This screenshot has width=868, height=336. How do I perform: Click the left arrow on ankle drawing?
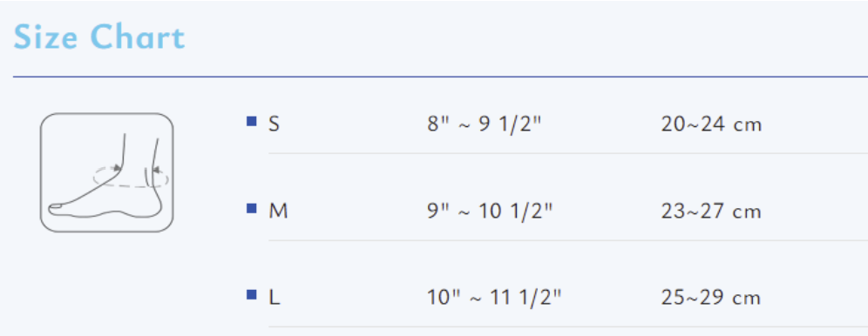click(x=116, y=168)
